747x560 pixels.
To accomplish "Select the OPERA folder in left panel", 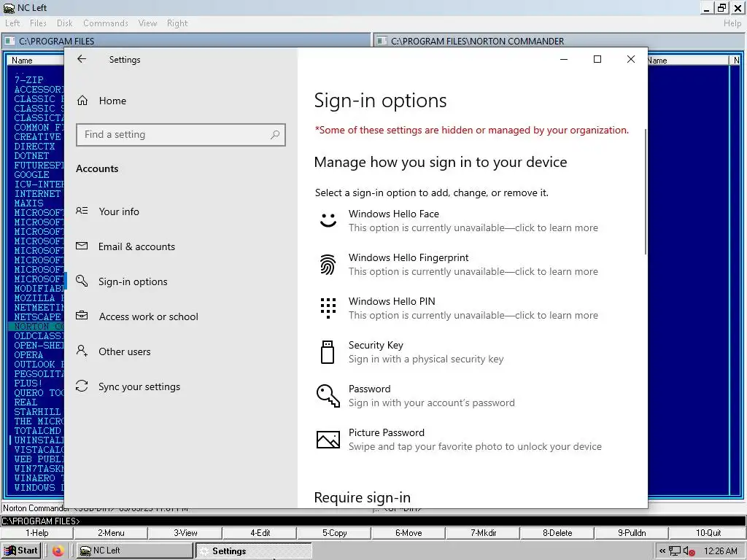I will (28, 355).
